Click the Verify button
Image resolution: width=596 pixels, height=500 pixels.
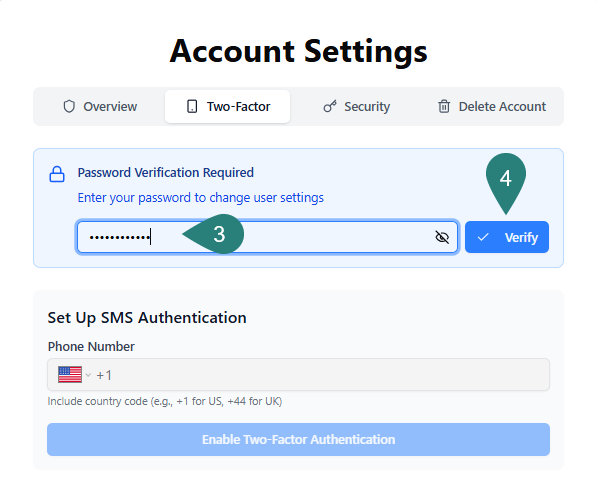[507, 237]
